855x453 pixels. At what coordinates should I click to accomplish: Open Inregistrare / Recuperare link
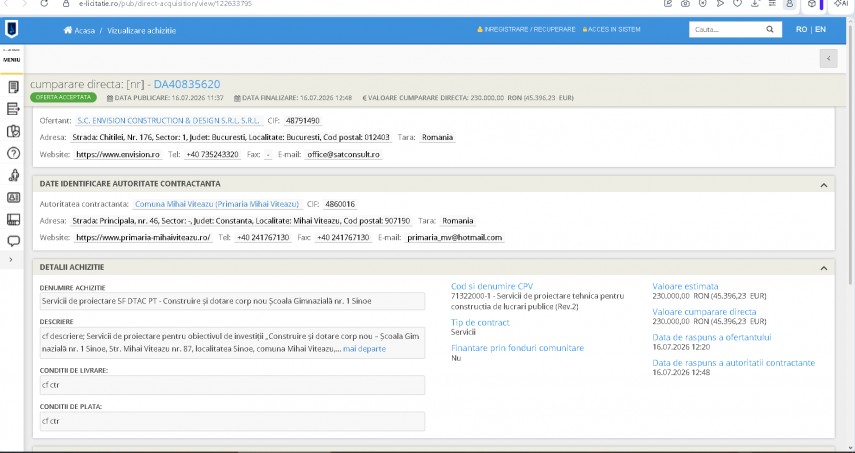526,29
